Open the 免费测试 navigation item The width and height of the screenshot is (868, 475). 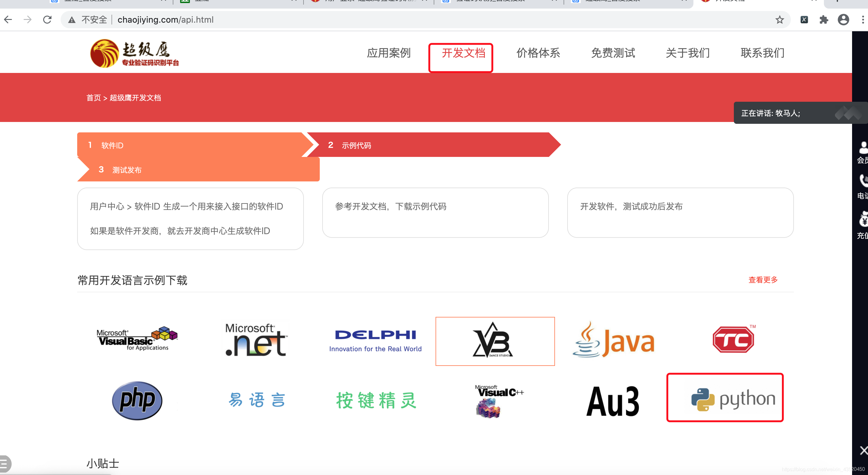tap(613, 53)
